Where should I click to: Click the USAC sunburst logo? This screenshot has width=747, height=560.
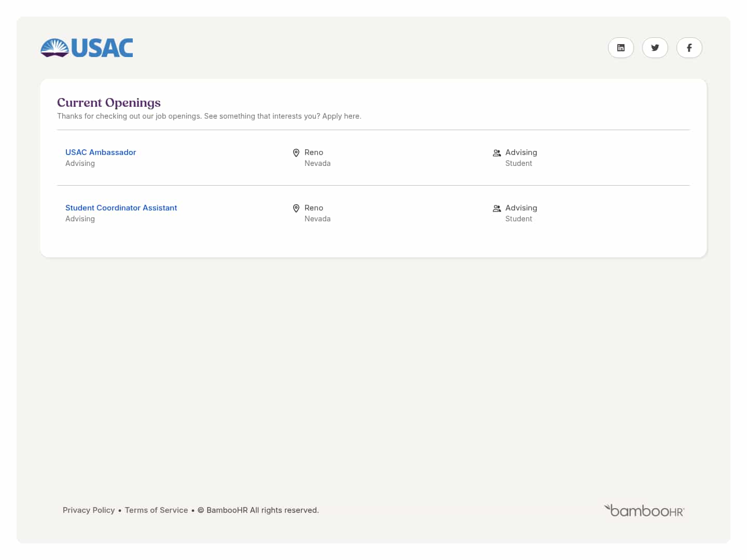tap(53, 47)
